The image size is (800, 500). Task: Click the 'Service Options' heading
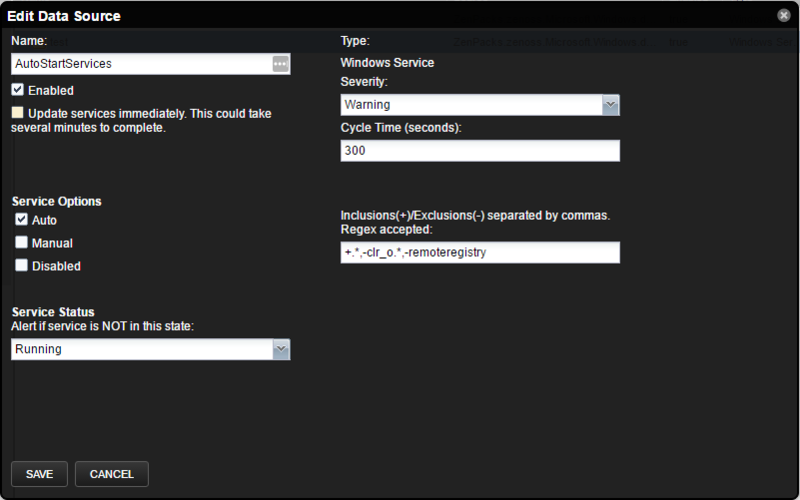click(x=57, y=202)
